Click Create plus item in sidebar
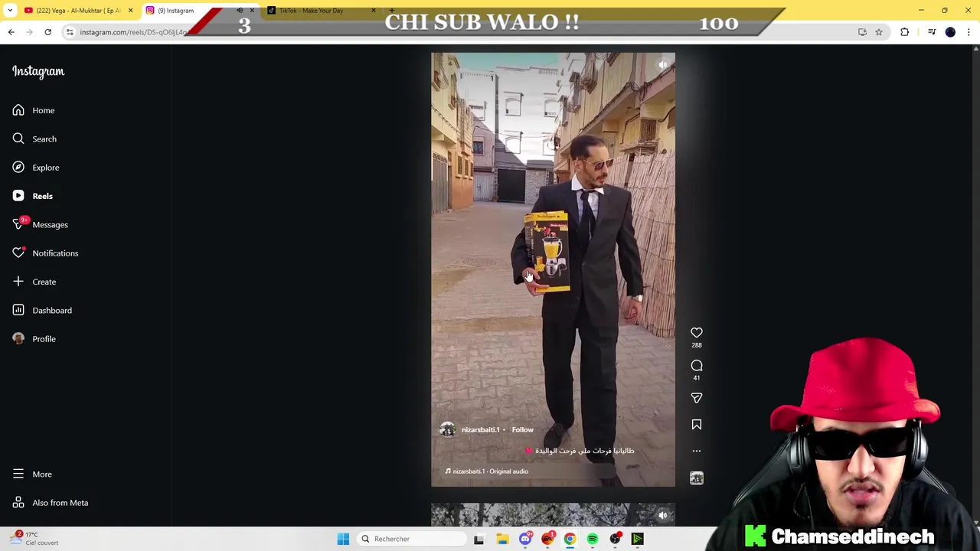Viewport: 980px width, 551px height. coord(34,282)
